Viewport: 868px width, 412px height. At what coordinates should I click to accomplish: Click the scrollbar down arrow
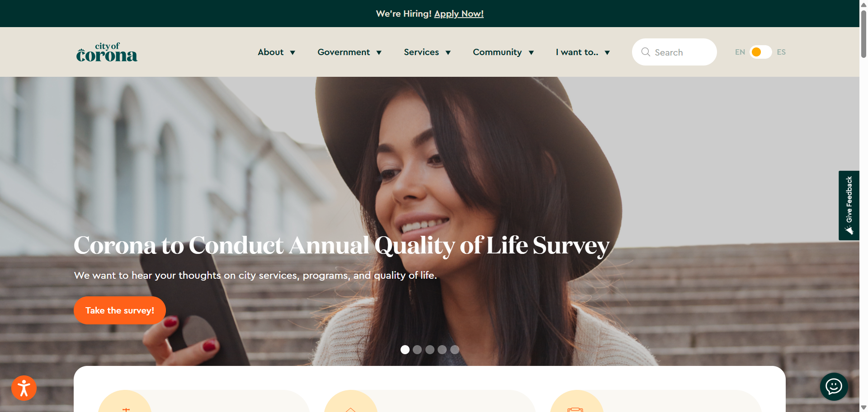(863, 407)
